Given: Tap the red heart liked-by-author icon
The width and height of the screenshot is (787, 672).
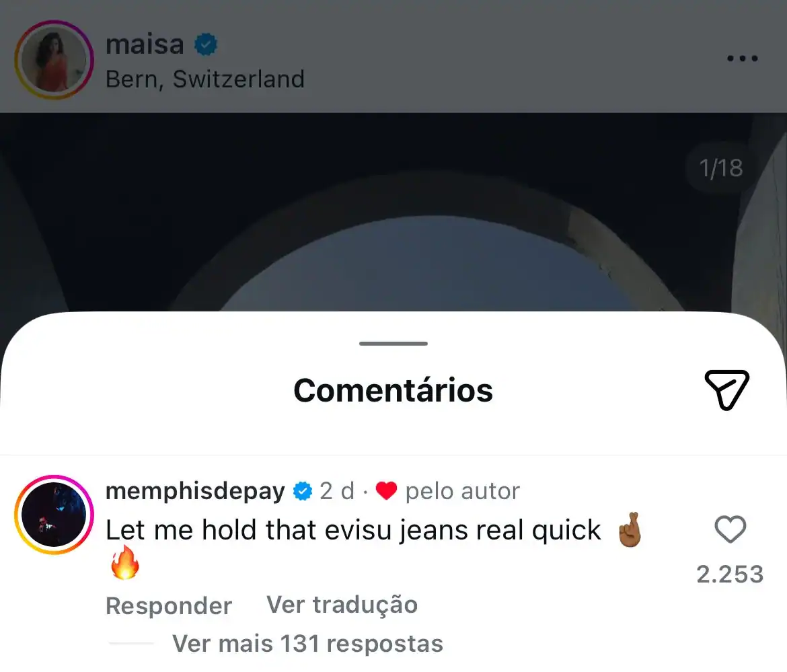Looking at the screenshot, I should [x=386, y=491].
